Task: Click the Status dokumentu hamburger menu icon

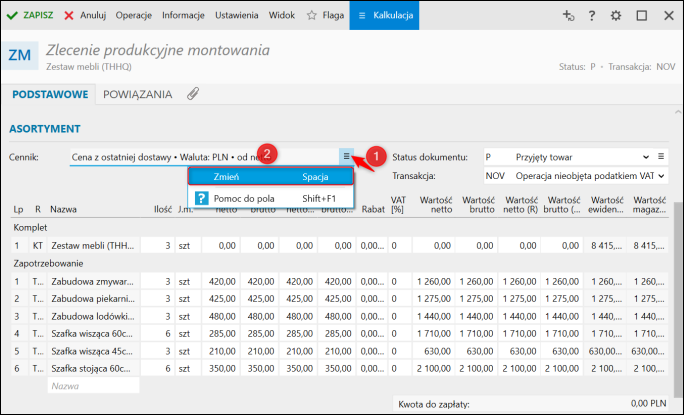Action: coord(661,157)
